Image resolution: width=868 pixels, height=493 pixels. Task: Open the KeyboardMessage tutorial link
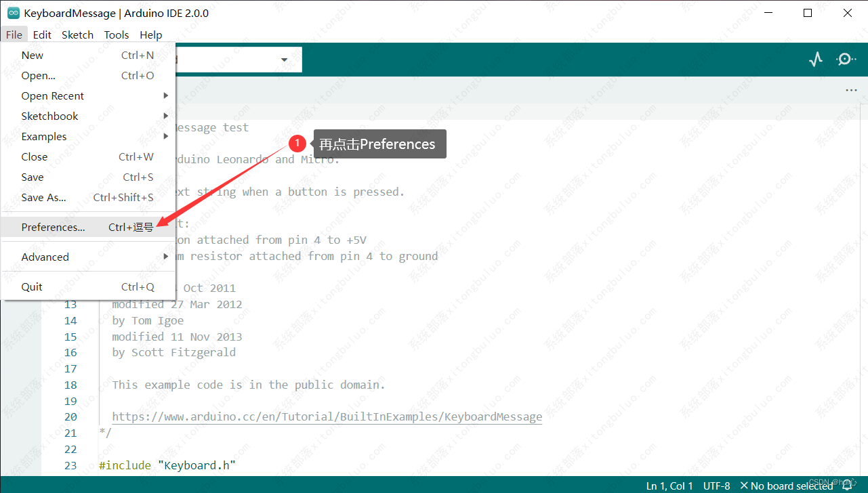tap(327, 416)
